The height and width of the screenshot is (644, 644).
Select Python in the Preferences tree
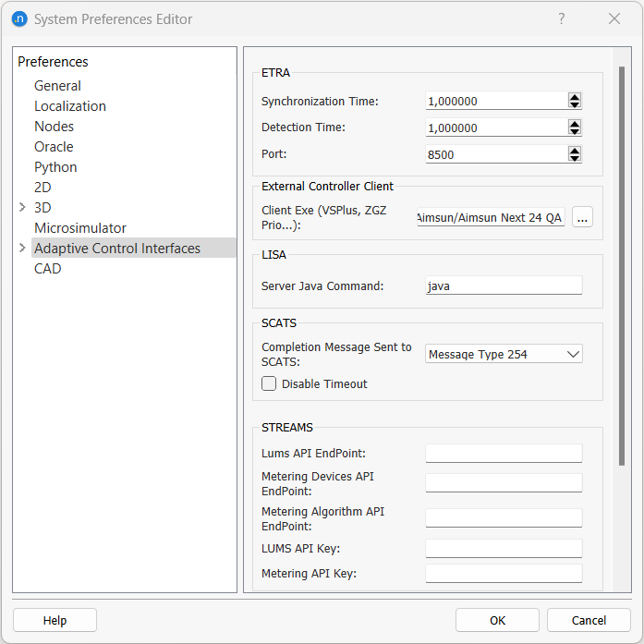tap(55, 167)
